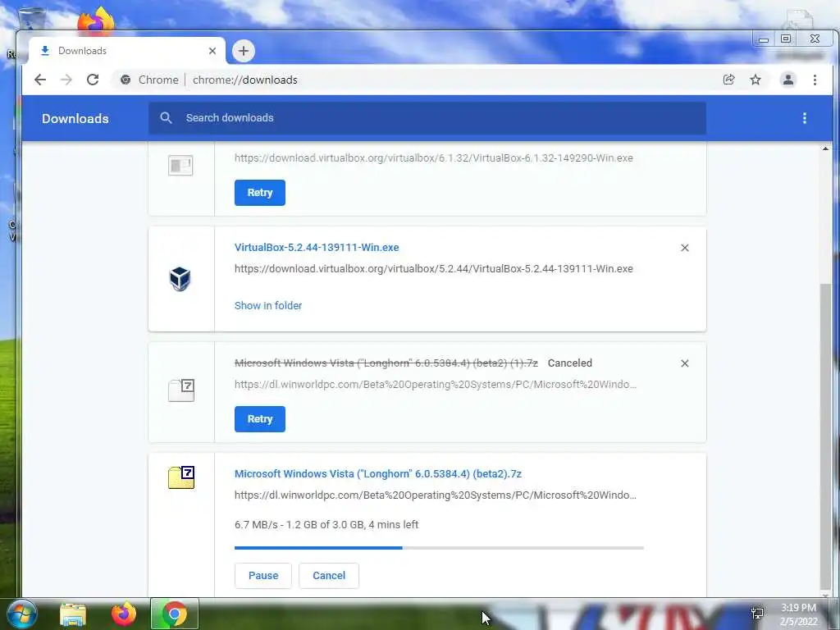840x630 pixels.
Task: Click the network tray icon
Action: 757,614
